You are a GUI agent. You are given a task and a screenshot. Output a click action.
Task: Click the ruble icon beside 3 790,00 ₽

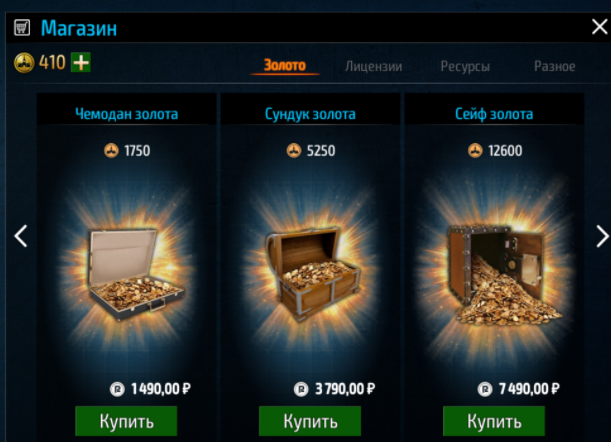[x=301, y=389]
